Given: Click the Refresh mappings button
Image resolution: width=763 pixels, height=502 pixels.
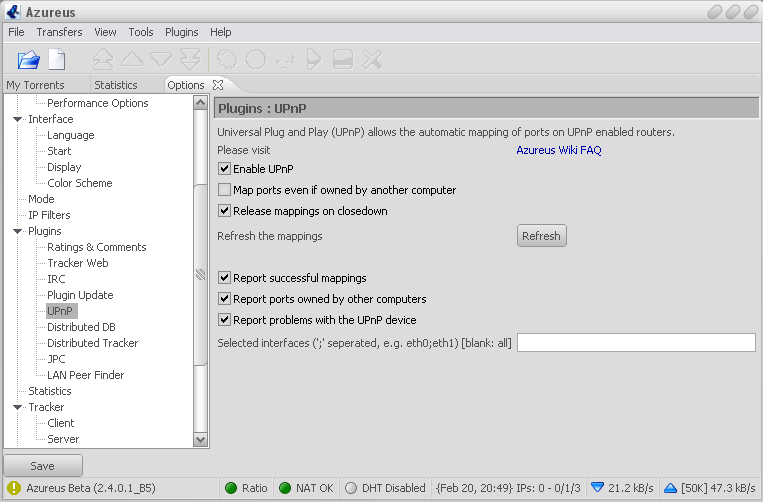Looking at the screenshot, I should tap(542, 236).
